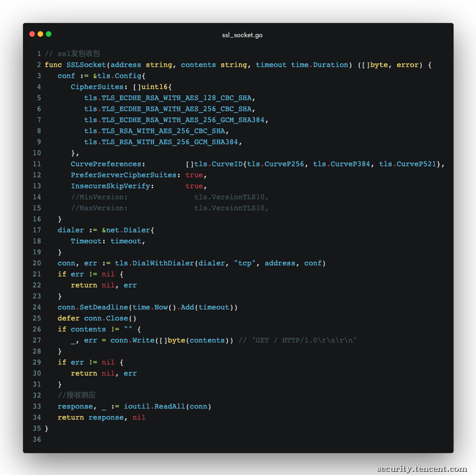Click 'tls.DialWithDialer' on line 20

click(x=154, y=263)
